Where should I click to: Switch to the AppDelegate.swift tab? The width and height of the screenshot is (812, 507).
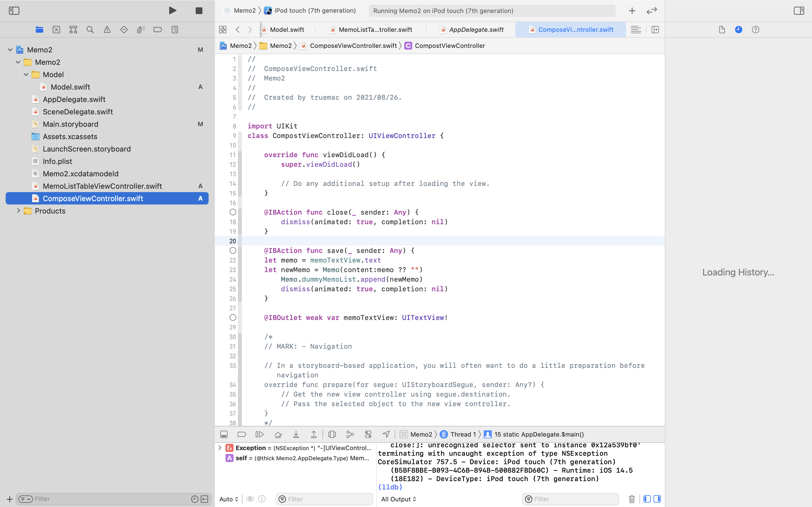[476, 30]
